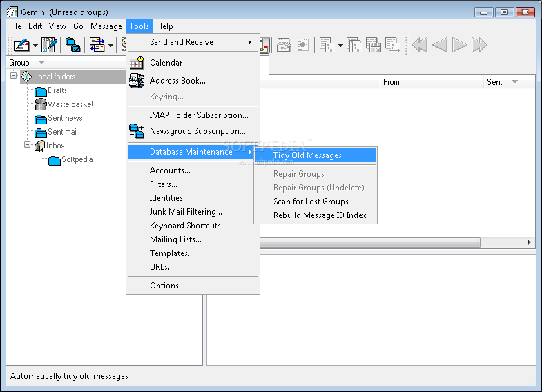
Task: Click the Sent news folder icon
Action: tap(41, 119)
